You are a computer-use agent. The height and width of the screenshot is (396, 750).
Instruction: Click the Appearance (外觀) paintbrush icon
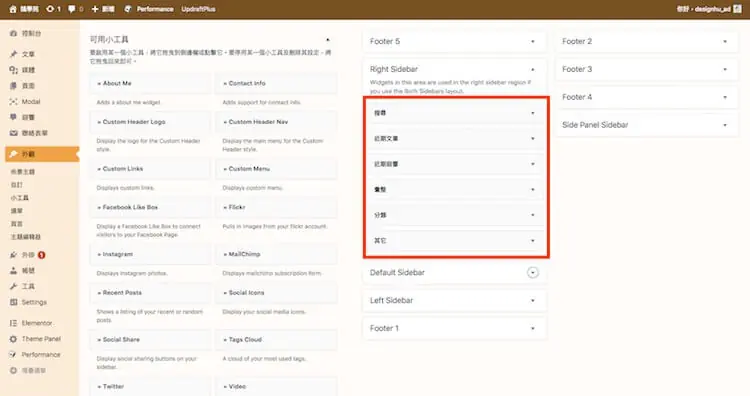(x=13, y=154)
